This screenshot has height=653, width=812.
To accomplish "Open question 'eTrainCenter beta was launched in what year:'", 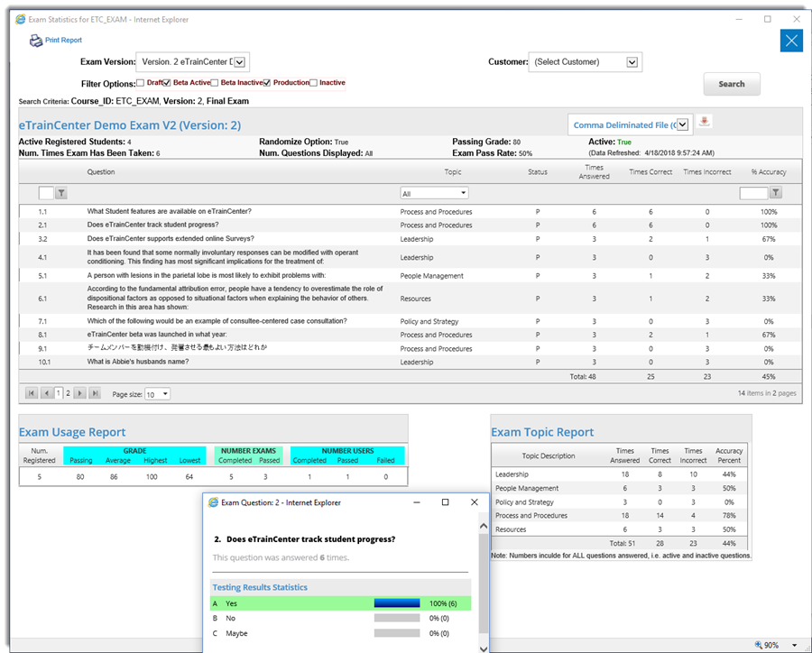I will coord(157,335).
